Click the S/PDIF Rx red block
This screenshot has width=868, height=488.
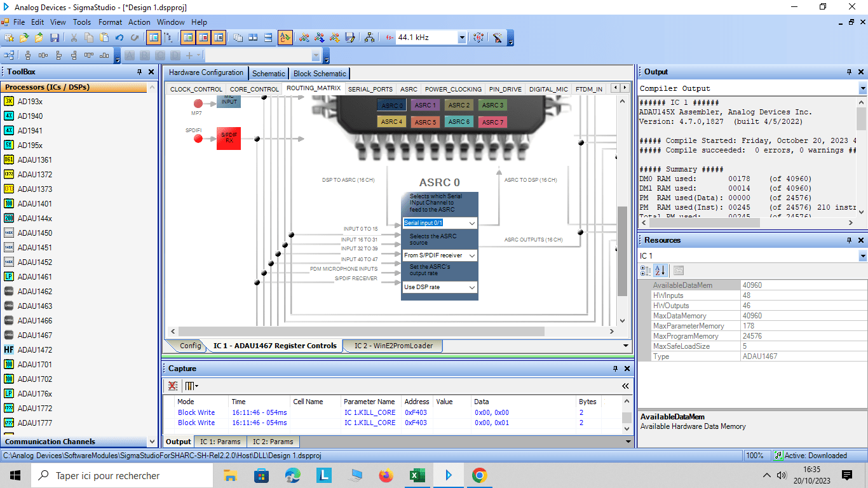click(229, 138)
